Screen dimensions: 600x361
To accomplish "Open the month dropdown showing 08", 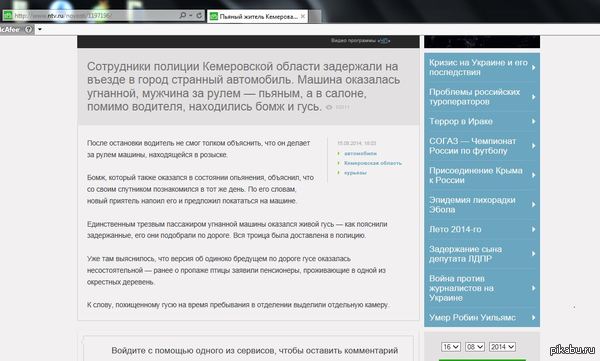I will coord(474,347).
